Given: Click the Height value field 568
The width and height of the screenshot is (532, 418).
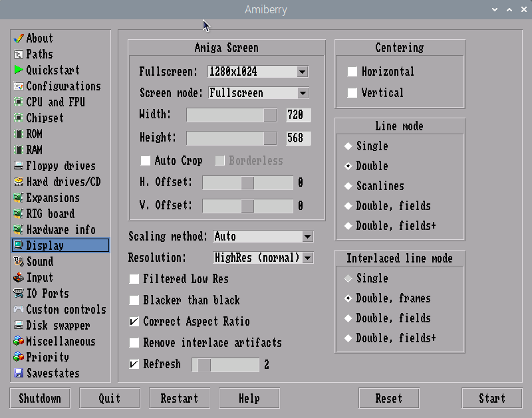Looking at the screenshot, I should pyautogui.click(x=298, y=138).
